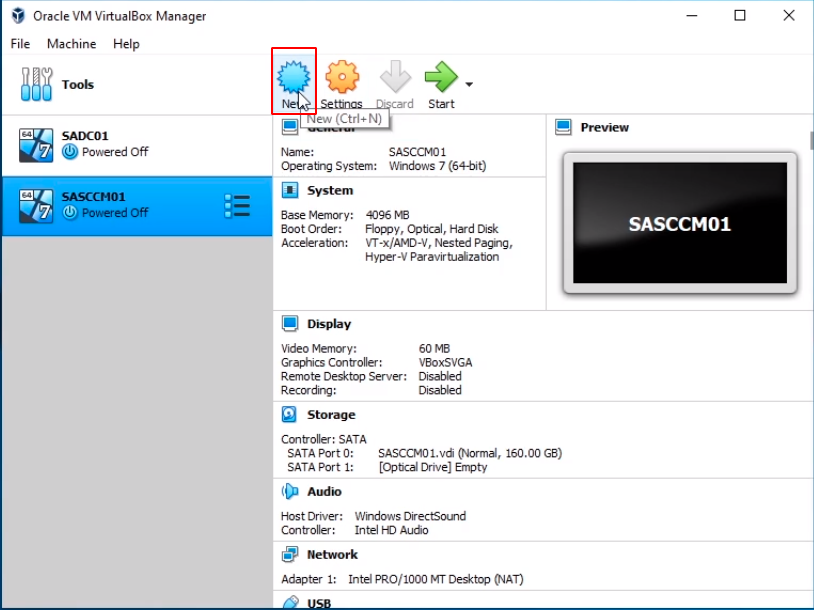
Task: Start the VM with green arrow
Action: (x=441, y=77)
